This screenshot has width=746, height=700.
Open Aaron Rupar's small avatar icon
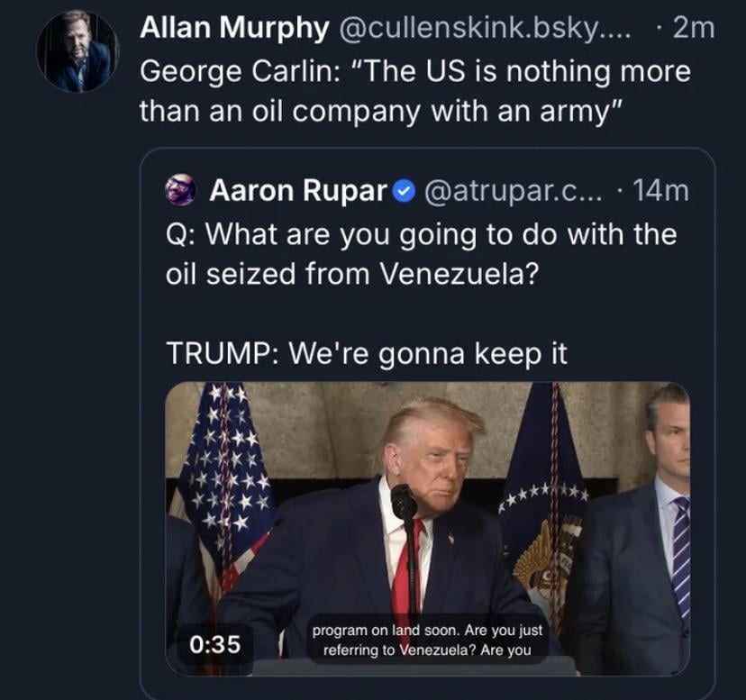[x=181, y=190]
